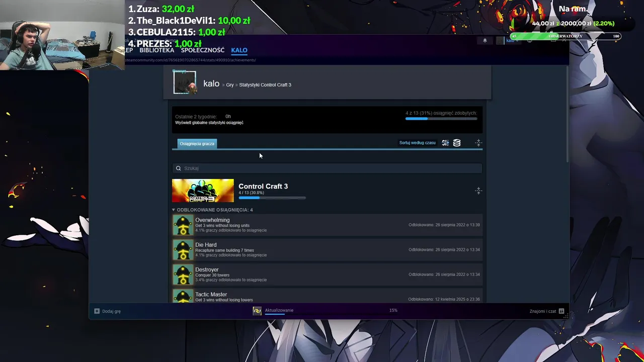Screen dimensions: 644x362
Task: Click Aktualizowanie download status
Action: pyautogui.click(x=279, y=310)
